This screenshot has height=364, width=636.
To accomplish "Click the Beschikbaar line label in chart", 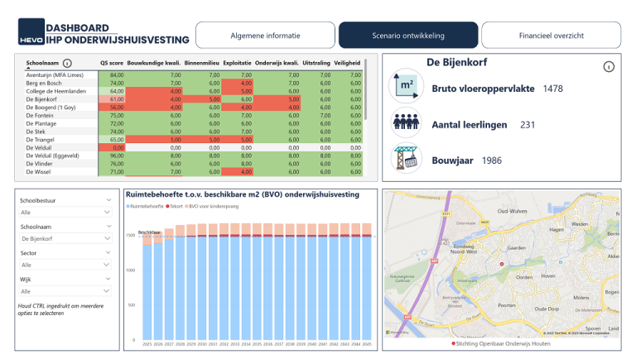I will point(149,232).
